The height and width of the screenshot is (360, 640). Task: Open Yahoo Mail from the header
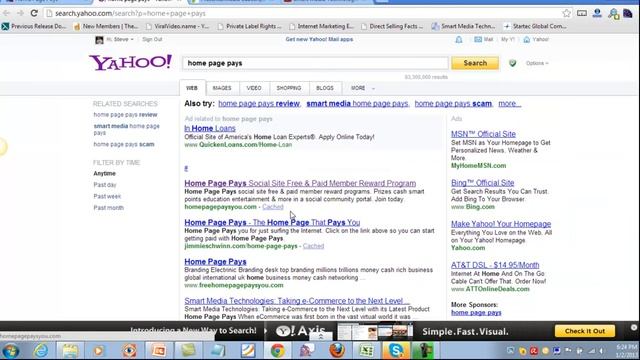tap(484, 40)
